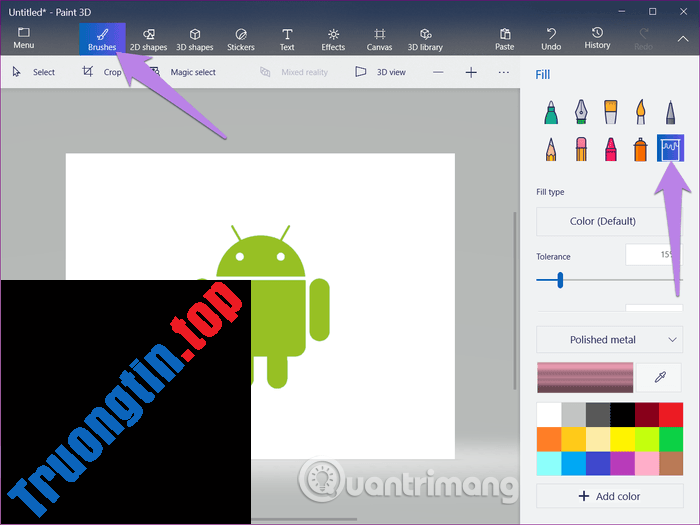Choose the dark gray color swatch

pyautogui.click(x=598, y=415)
